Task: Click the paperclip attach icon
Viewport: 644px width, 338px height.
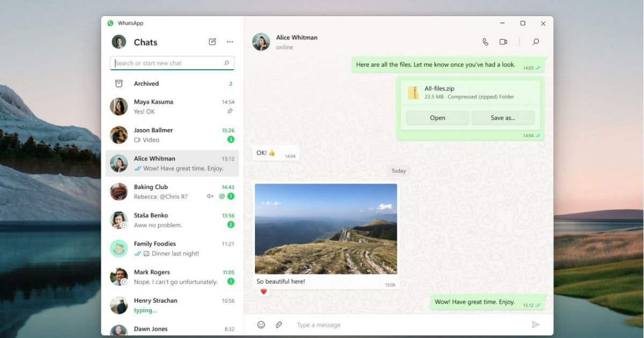Action: click(x=279, y=325)
